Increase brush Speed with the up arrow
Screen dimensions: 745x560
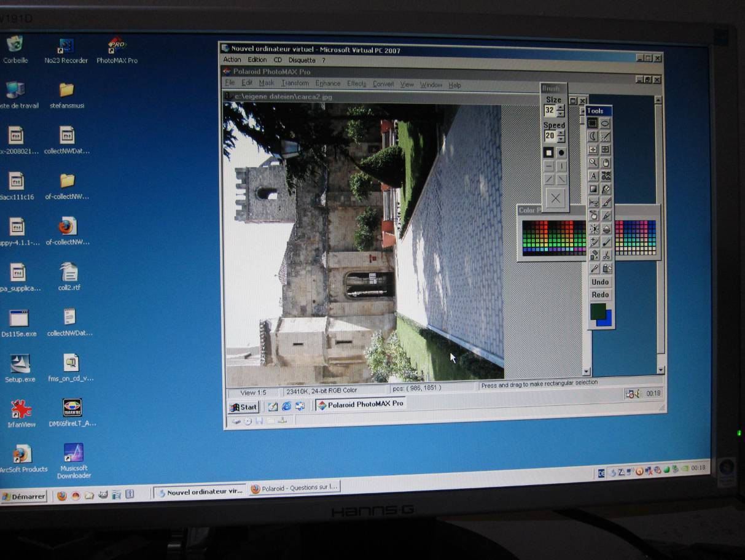click(561, 133)
